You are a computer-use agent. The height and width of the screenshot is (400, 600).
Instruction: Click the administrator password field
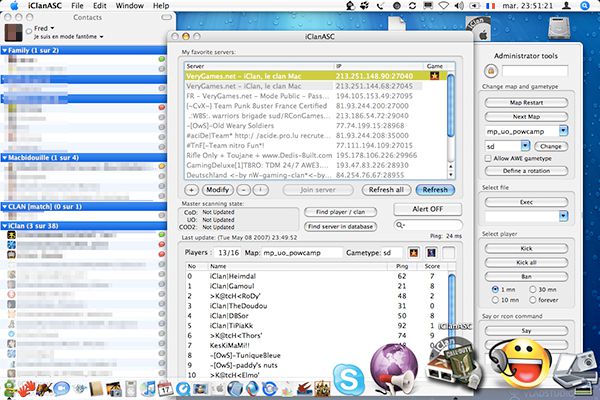point(535,71)
